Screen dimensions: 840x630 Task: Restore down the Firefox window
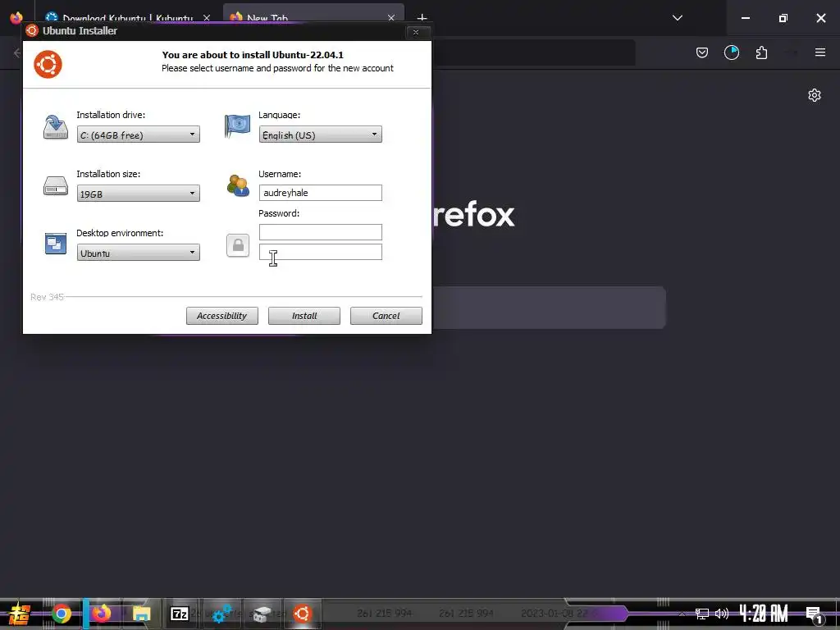pyautogui.click(x=783, y=18)
